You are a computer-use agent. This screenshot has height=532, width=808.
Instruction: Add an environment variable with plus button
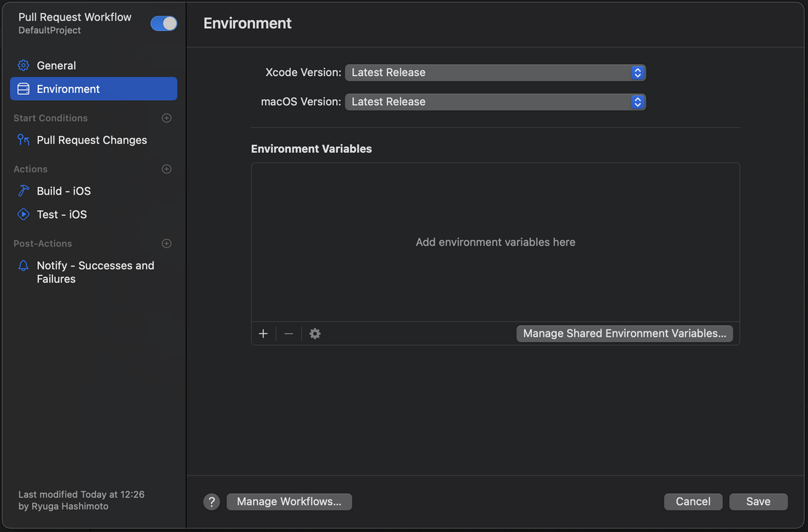point(263,333)
